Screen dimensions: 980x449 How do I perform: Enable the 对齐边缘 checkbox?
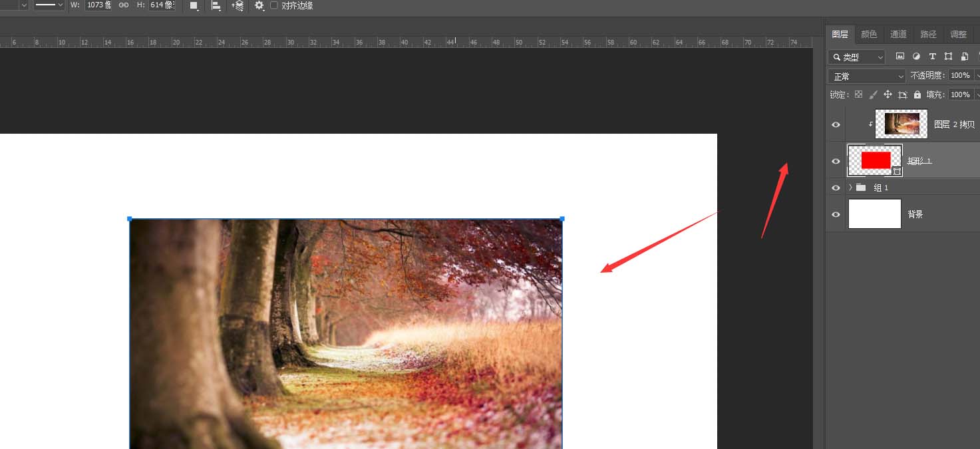273,5
